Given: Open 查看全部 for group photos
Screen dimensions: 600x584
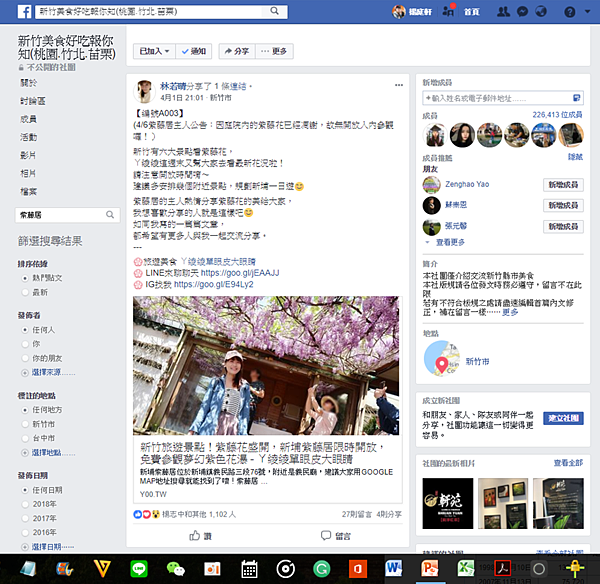Looking at the screenshot, I should (568, 463).
